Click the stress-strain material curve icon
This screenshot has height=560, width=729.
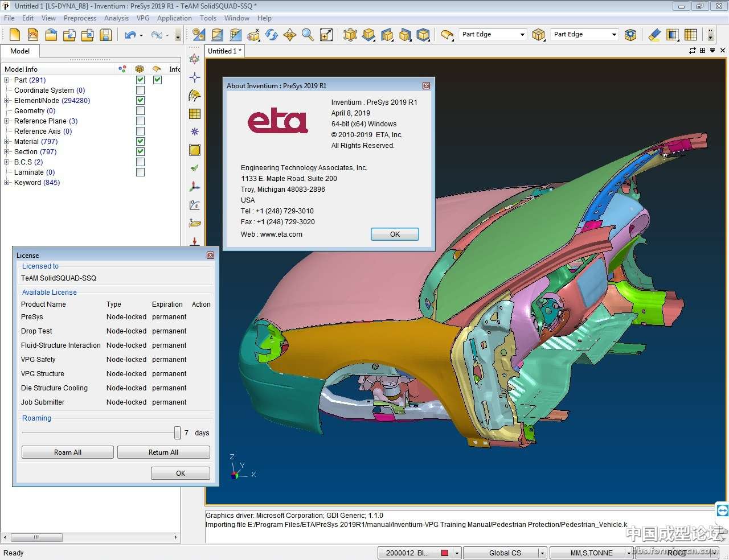pyautogui.click(x=195, y=205)
